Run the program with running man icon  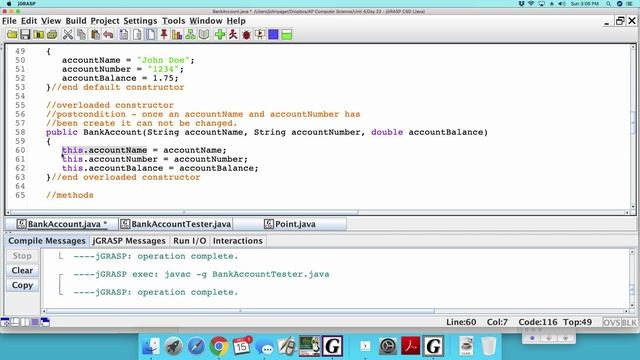click(x=233, y=35)
